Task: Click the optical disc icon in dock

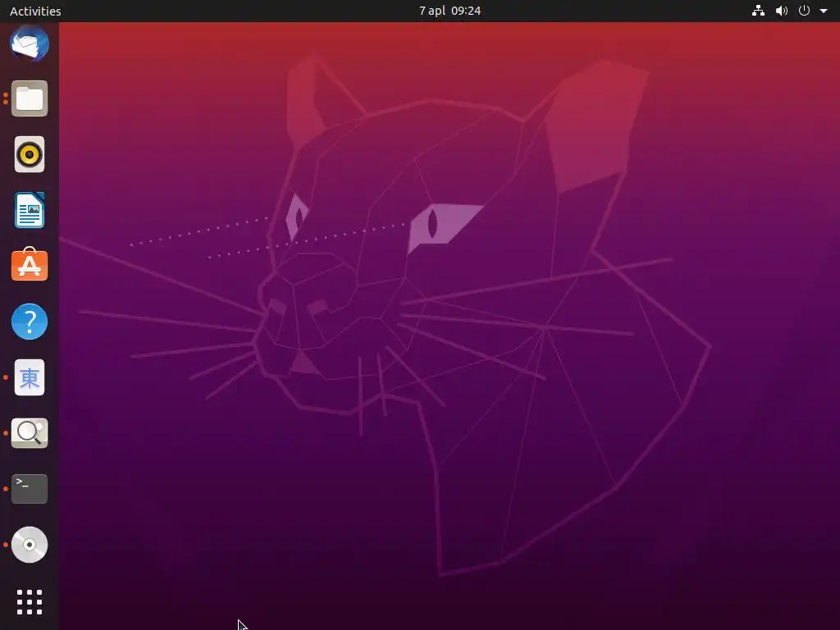Action: (x=30, y=545)
